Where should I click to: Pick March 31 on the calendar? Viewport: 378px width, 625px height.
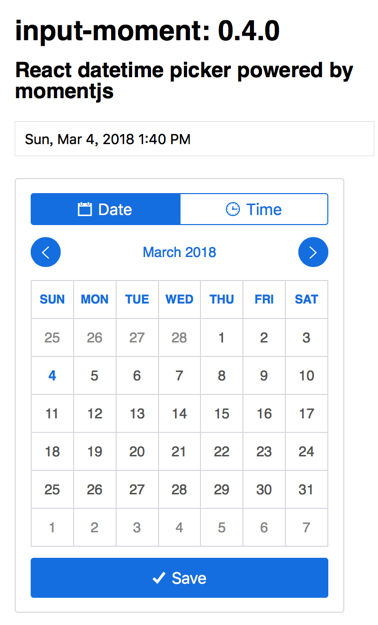click(x=306, y=489)
